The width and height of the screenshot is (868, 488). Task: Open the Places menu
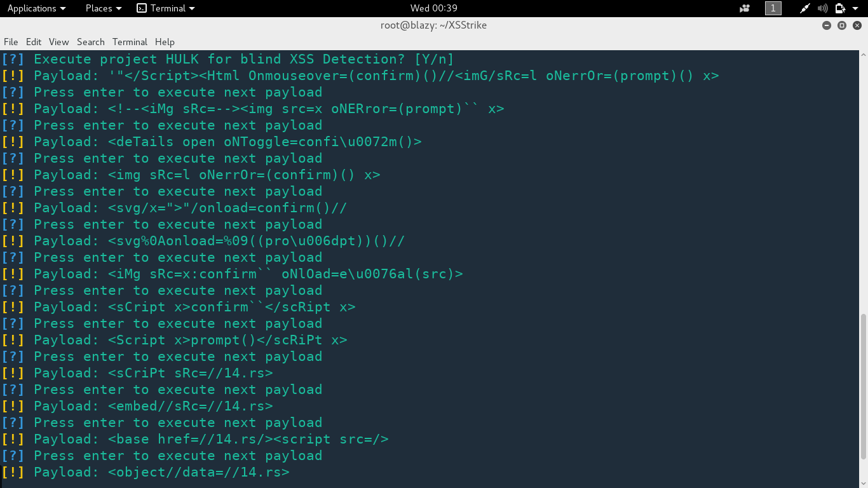coord(104,8)
